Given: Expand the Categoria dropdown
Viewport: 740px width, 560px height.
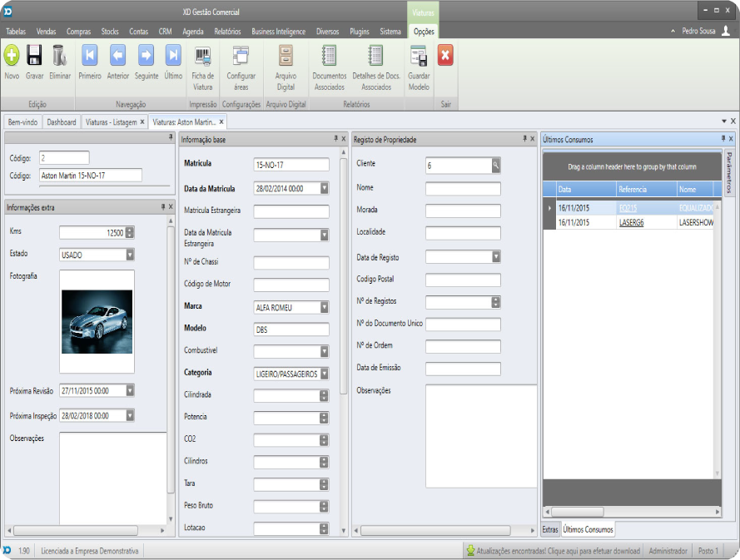Looking at the screenshot, I should [x=324, y=374].
